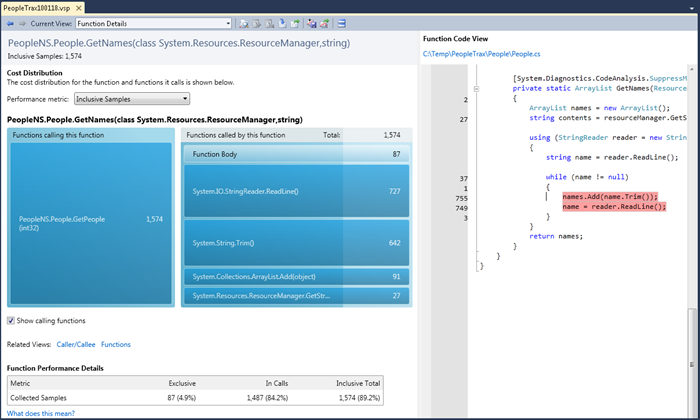Click the Metric column header

click(20, 383)
